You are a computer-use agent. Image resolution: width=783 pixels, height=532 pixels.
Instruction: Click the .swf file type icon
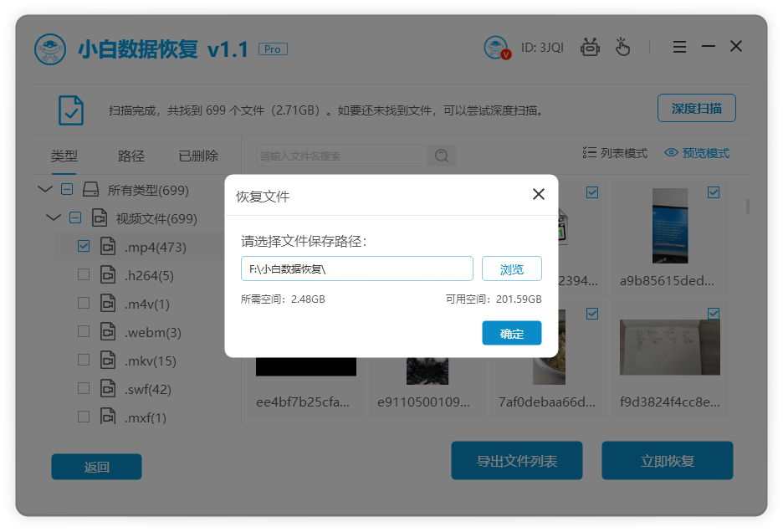[108, 389]
